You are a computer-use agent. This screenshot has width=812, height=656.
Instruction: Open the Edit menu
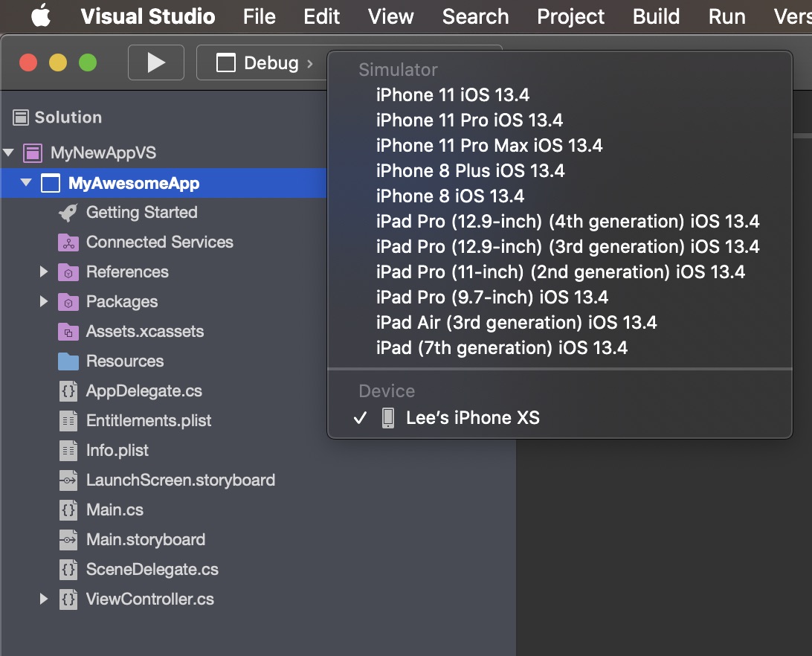tap(321, 16)
